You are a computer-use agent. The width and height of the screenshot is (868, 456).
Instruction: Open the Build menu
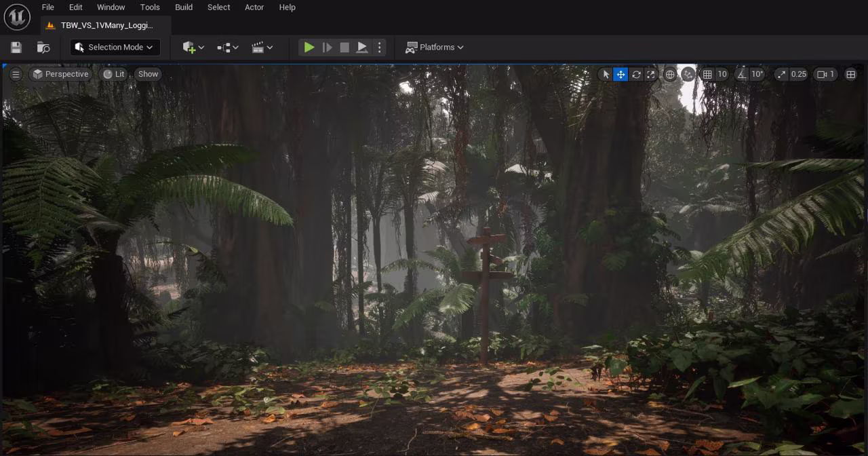(x=184, y=7)
